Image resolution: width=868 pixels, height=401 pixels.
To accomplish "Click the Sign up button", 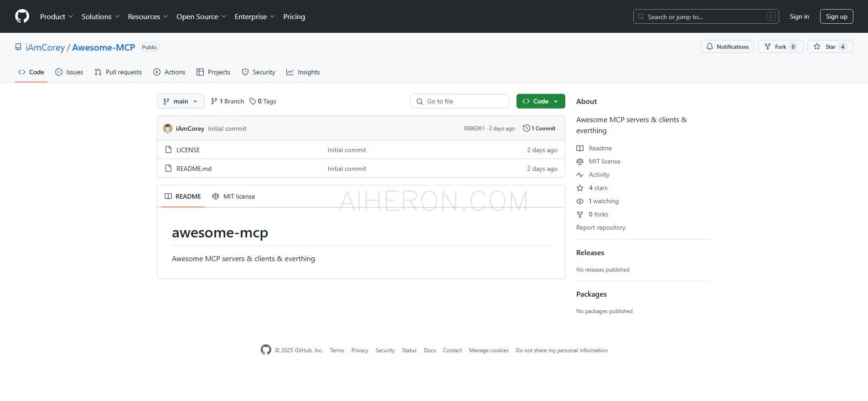I will click(837, 16).
